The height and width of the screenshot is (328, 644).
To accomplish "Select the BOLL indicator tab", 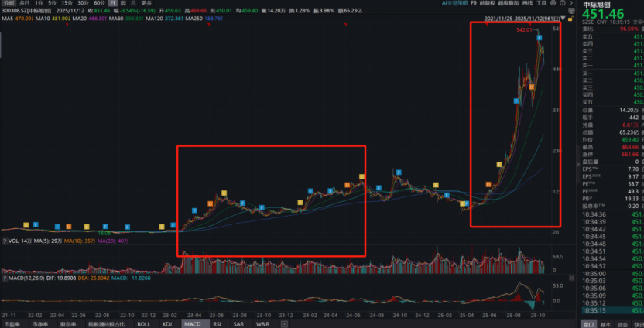I will [143, 324].
